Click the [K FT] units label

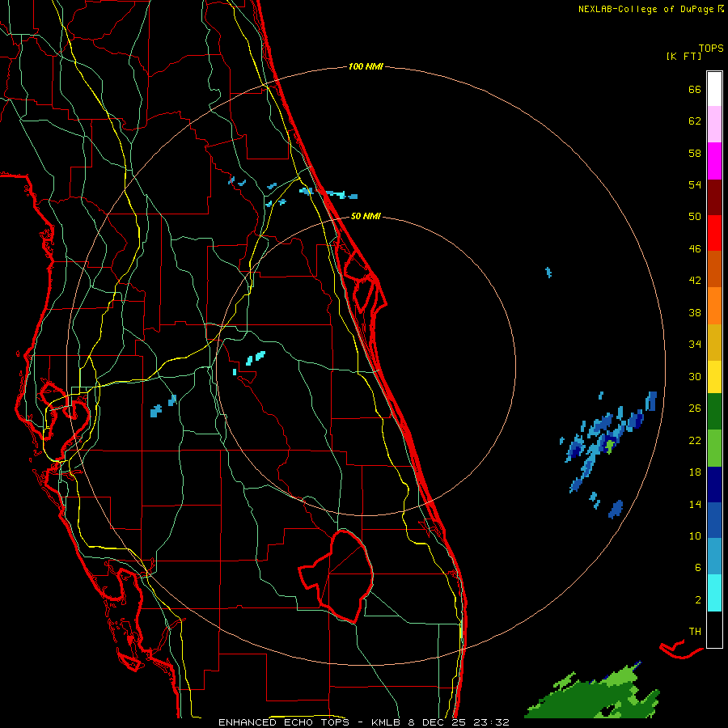pos(684,56)
